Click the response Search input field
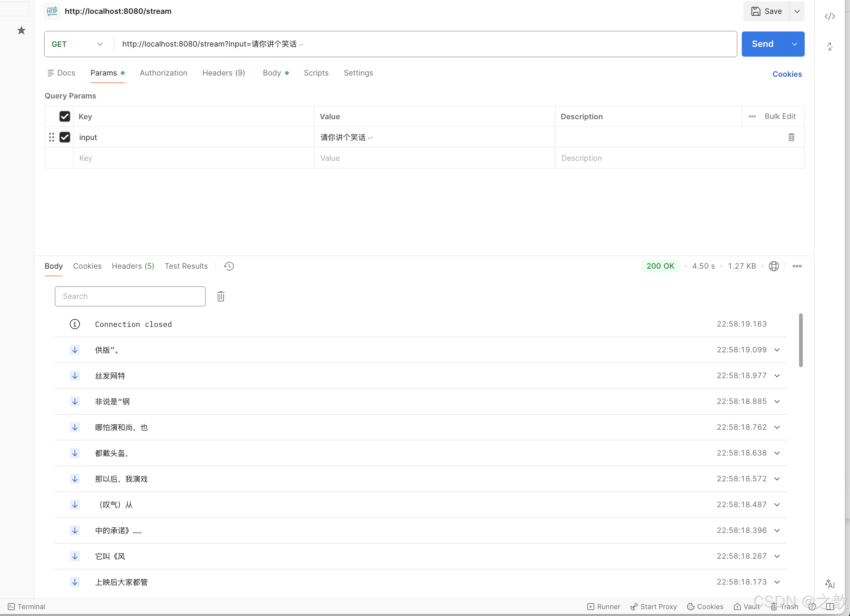850x616 pixels. 130,296
